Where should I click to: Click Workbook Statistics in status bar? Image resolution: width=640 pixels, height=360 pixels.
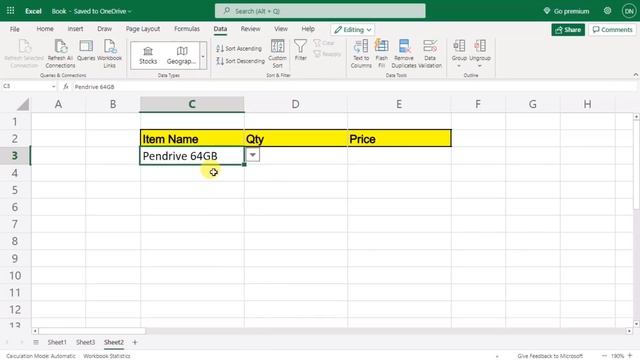click(107, 356)
